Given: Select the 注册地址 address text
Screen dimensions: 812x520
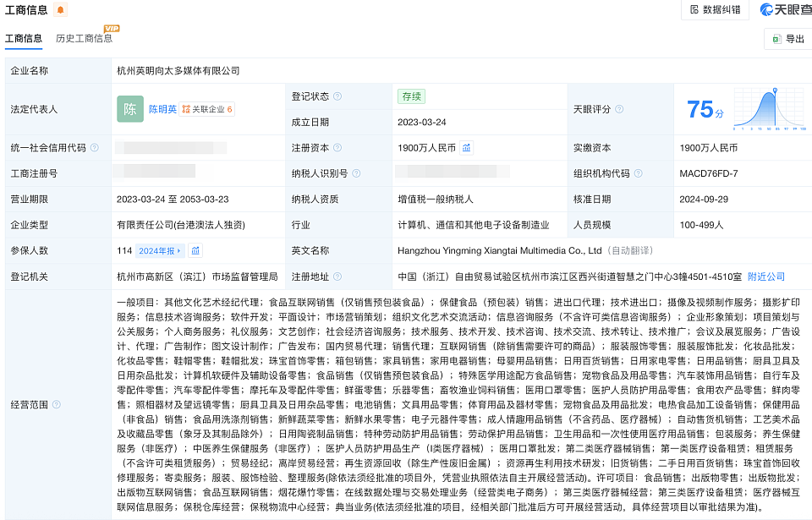Looking at the screenshot, I should pos(569,276).
